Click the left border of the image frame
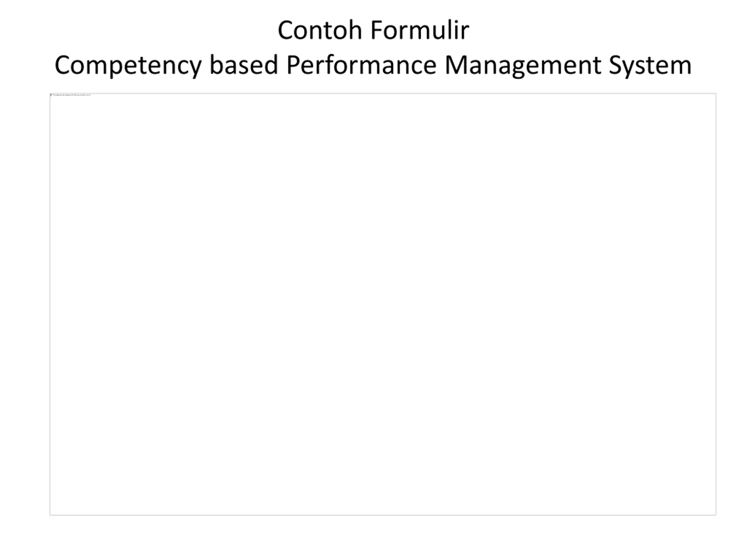 [50, 304]
